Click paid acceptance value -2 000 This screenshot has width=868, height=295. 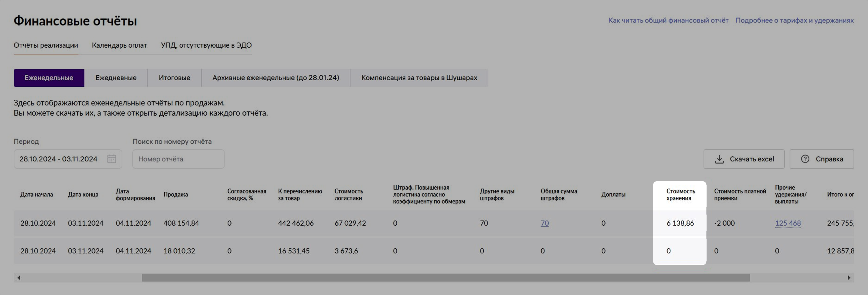point(724,223)
